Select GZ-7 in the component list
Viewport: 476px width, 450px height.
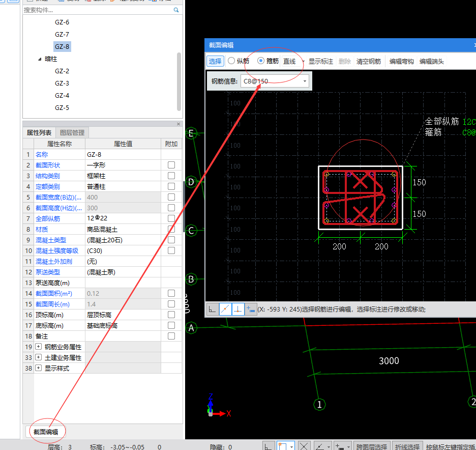62,34
